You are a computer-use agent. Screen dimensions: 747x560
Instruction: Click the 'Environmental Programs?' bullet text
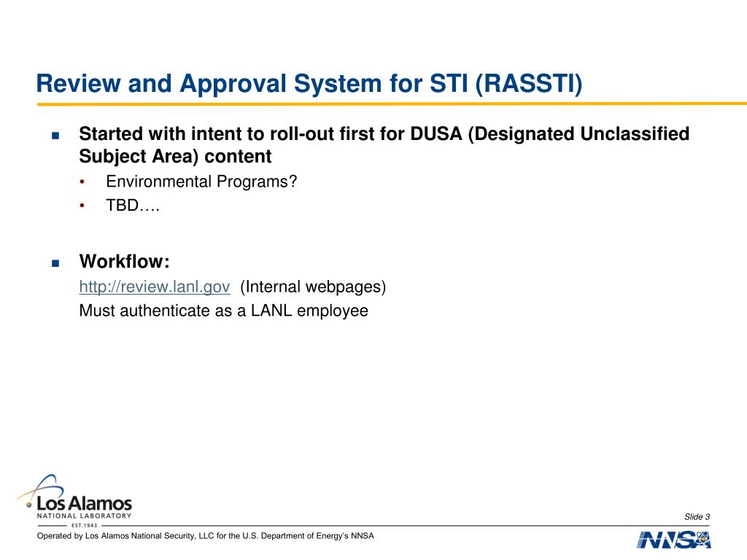pos(201,182)
